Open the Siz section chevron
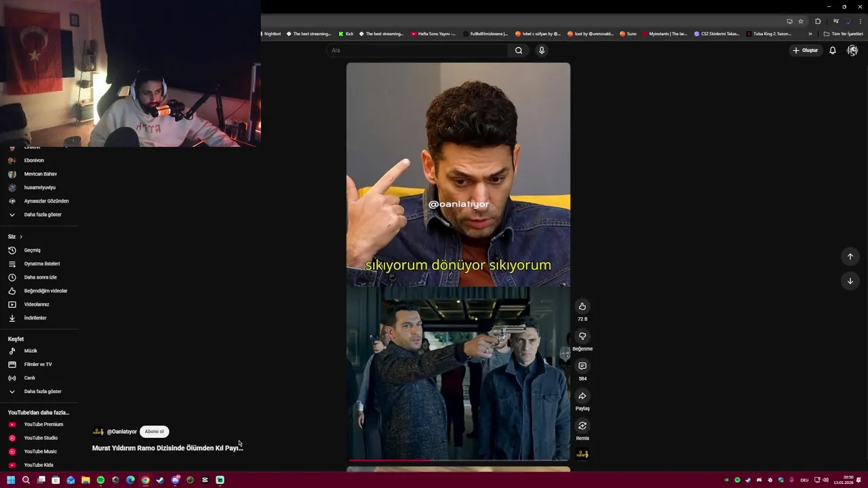 (21, 237)
